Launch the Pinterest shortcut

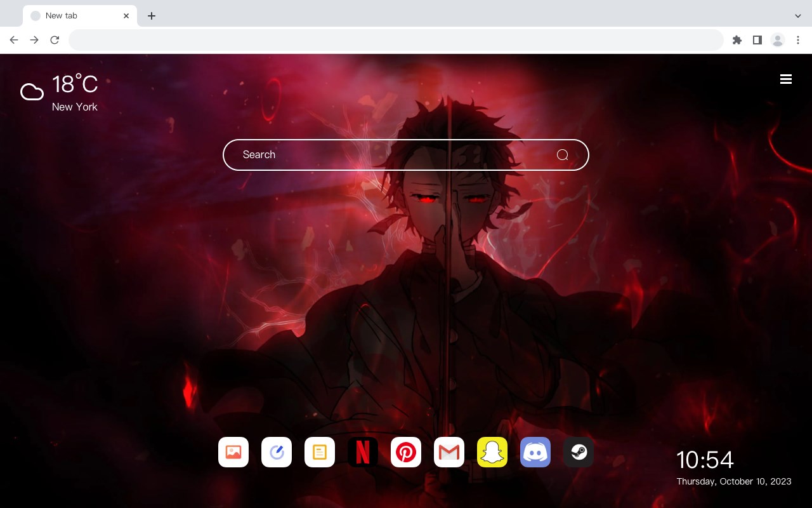pyautogui.click(x=406, y=452)
